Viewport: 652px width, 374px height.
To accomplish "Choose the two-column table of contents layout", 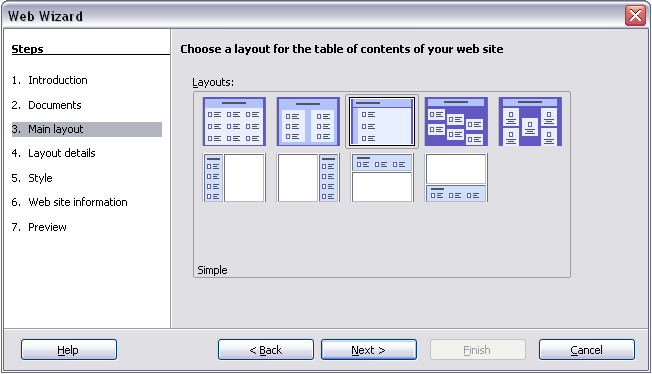I will click(x=308, y=121).
